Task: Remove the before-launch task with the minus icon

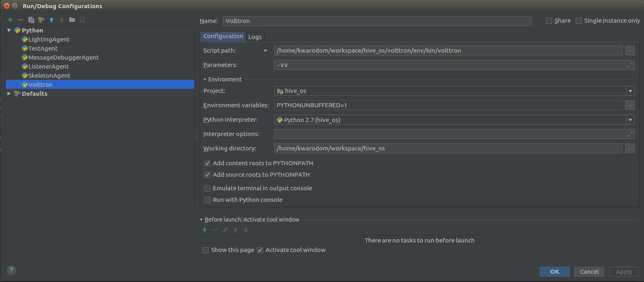Action: click(x=215, y=230)
